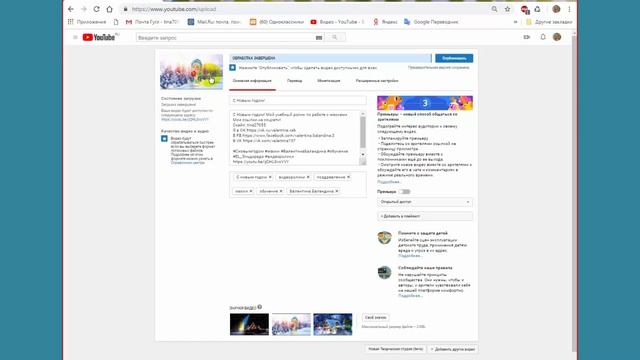Open the YouTube video bookmark
This screenshot has height=360, width=640.
tap(337, 22)
